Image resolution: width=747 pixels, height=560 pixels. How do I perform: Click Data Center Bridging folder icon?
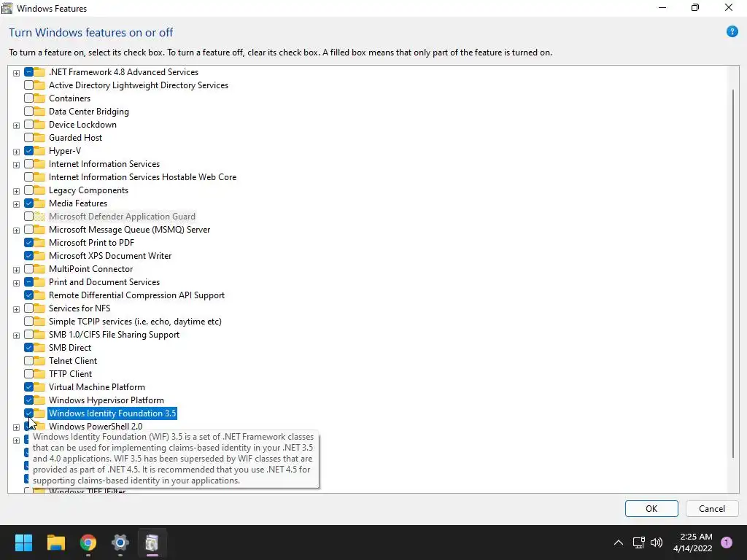point(39,112)
